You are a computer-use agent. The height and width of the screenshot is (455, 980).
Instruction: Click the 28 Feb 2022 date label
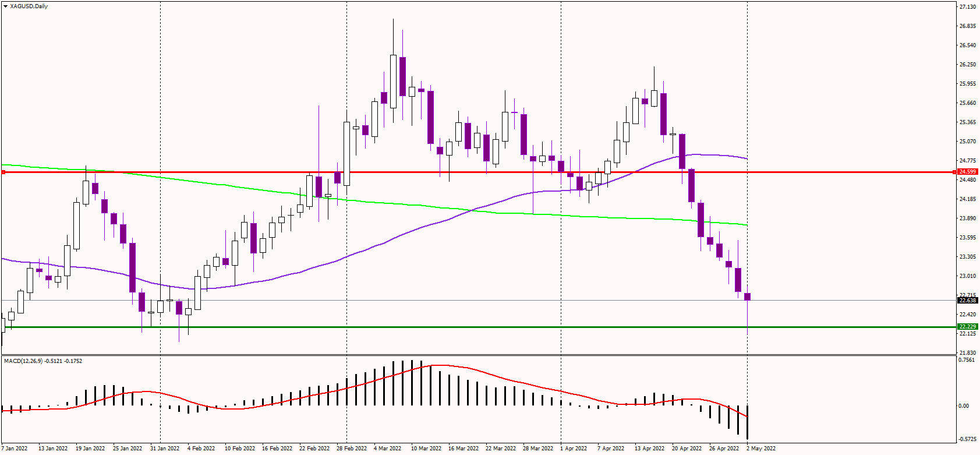tap(352, 449)
